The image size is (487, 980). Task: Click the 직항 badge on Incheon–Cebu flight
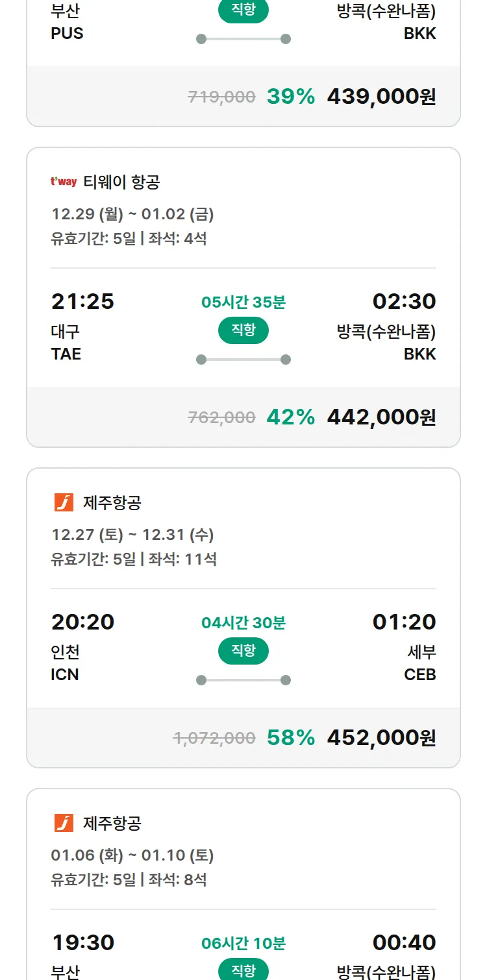click(x=243, y=651)
